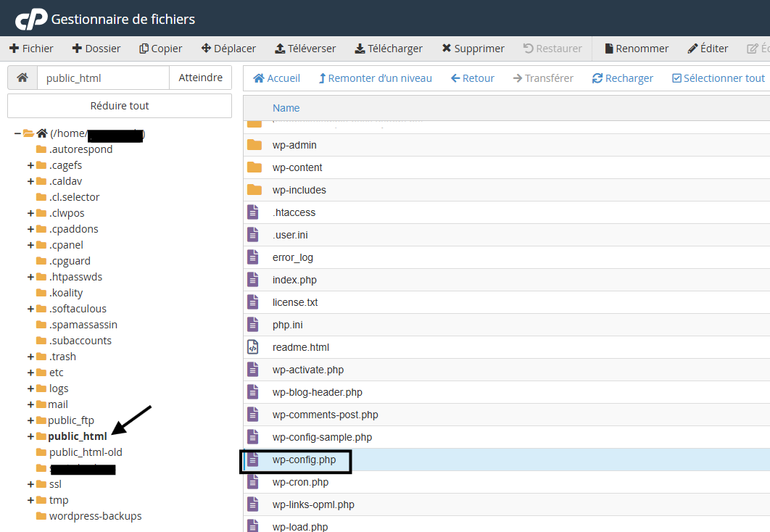Viewport: 770px width, 532px height.
Task: Sort files by the Name column header
Action: (x=286, y=108)
